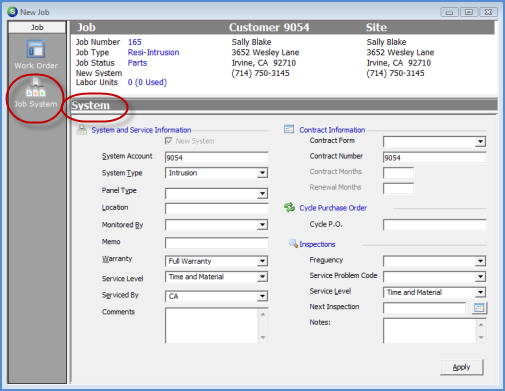Toggle the New System checkbox
The width and height of the screenshot is (505, 391).
coord(169,141)
